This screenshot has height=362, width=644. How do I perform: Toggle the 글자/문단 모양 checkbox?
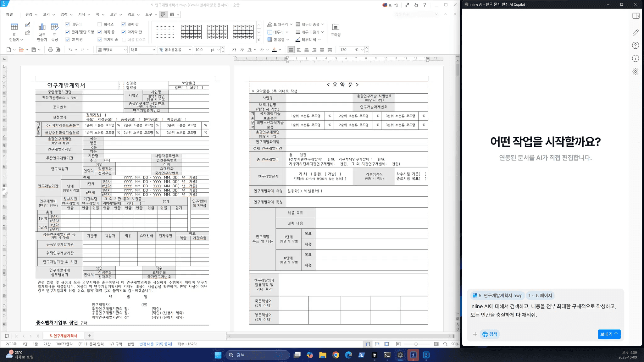68,32
